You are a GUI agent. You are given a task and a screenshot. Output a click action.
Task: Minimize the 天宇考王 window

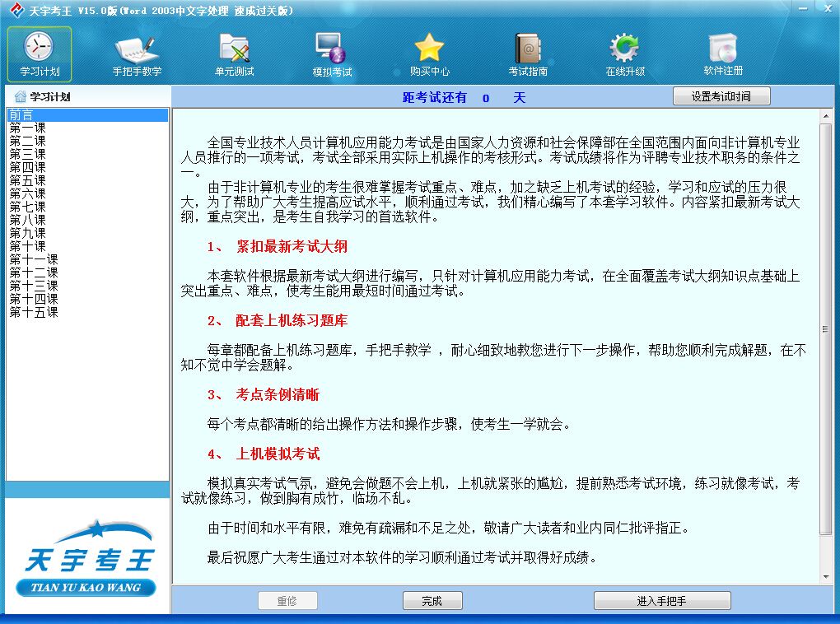click(802, 9)
